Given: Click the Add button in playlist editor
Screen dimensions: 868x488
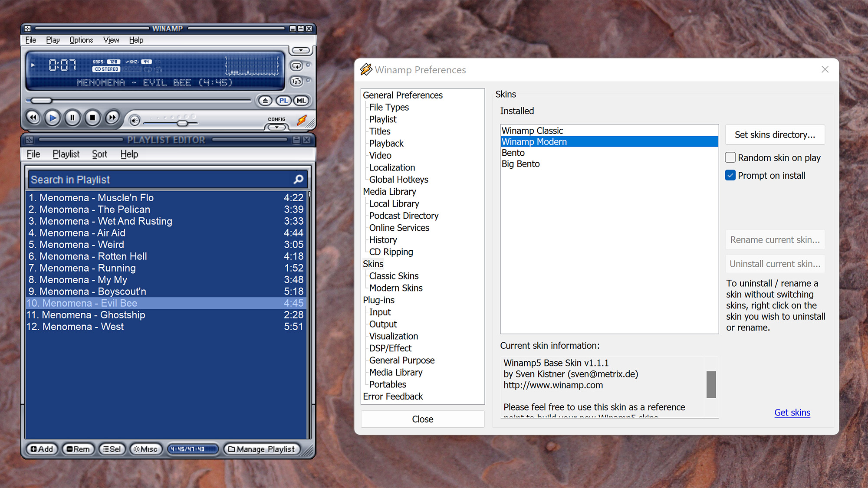Looking at the screenshot, I should (x=42, y=449).
